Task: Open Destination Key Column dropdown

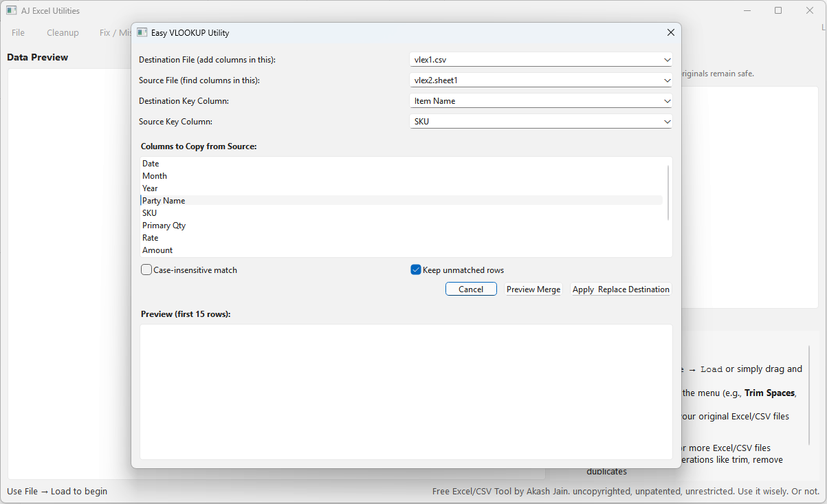Action: click(x=540, y=101)
